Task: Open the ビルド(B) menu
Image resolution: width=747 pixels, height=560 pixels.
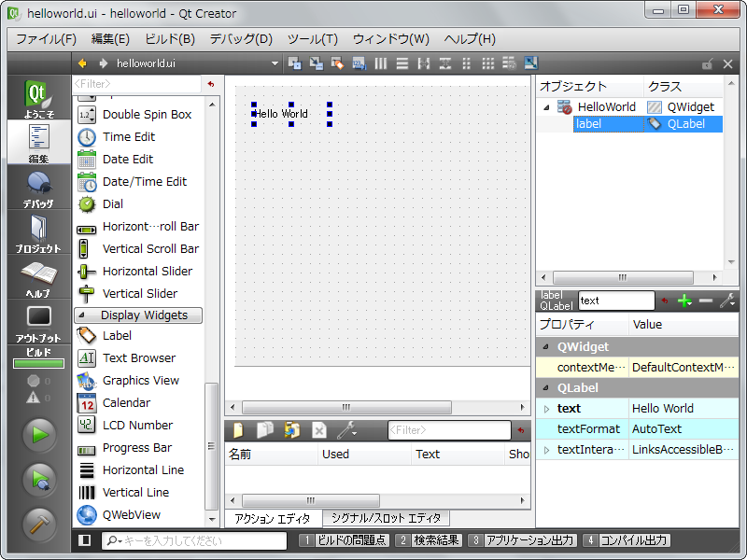Action: click(169, 39)
